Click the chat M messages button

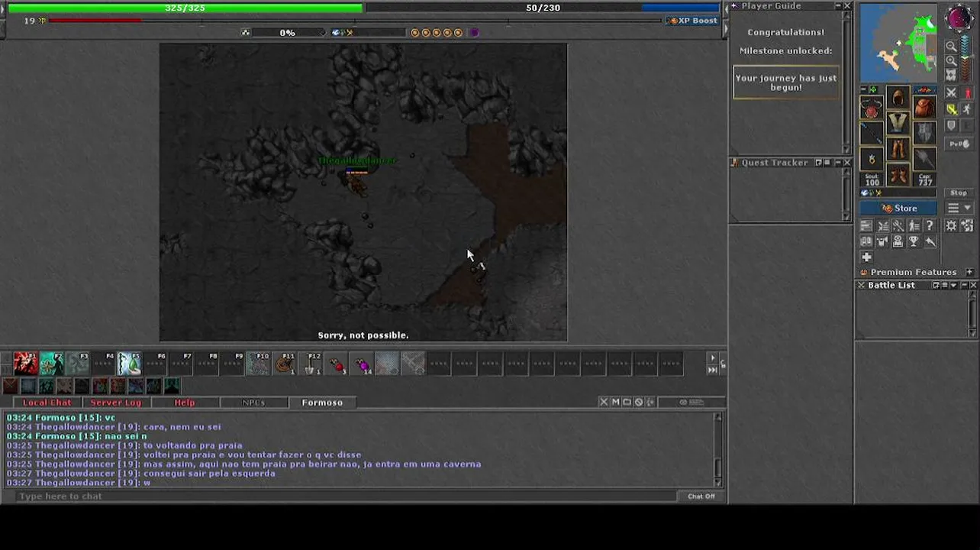[x=615, y=402]
